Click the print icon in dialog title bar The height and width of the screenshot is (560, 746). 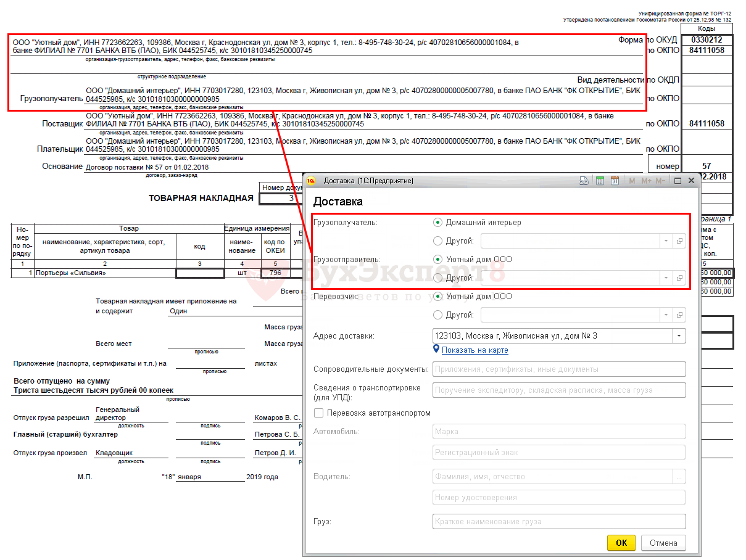coord(583,181)
